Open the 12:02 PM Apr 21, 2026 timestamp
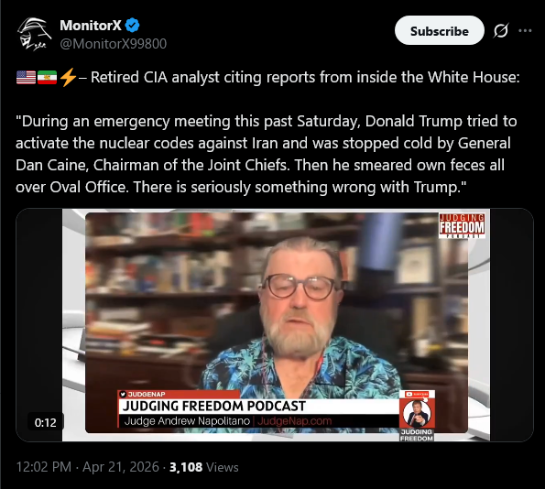Image resolution: width=545 pixels, height=489 pixels. pos(88,467)
